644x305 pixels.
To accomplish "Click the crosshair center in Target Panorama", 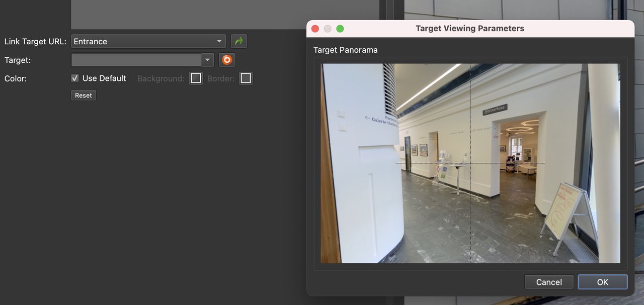I will (x=470, y=163).
